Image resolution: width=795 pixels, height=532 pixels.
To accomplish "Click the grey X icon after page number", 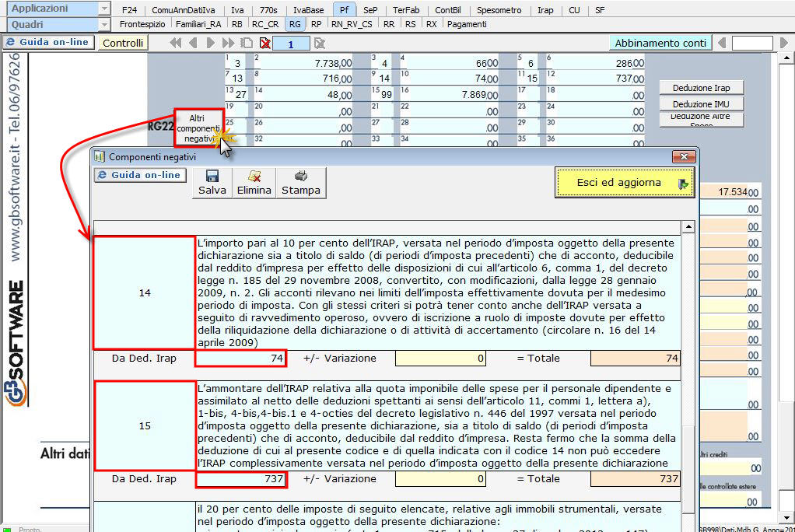I will coord(320,43).
